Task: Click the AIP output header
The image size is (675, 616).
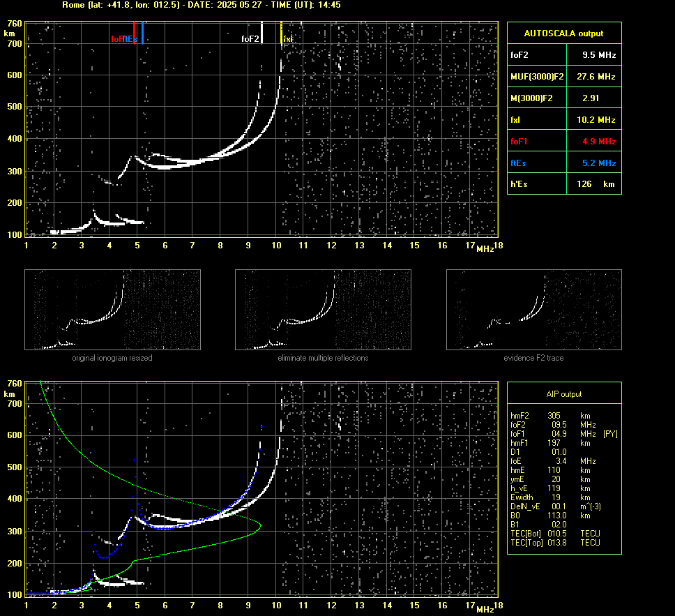Action: (564, 393)
